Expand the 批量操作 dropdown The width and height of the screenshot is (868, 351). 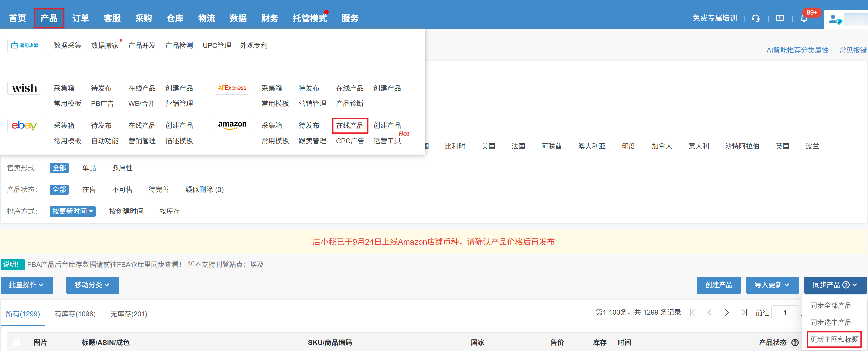point(27,285)
